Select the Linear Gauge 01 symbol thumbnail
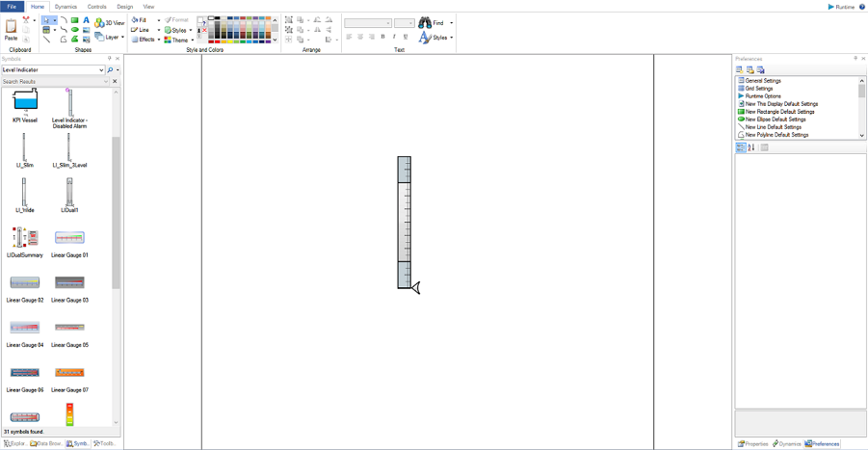 69,238
